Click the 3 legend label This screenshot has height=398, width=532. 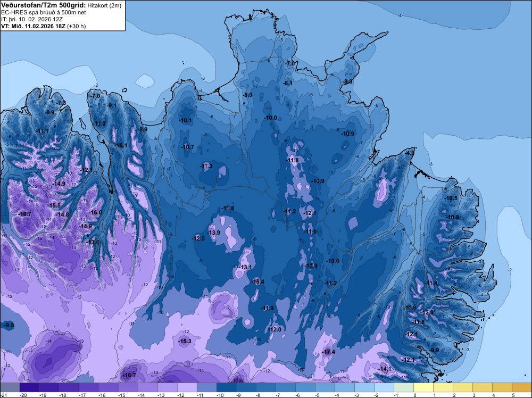(473, 395)
